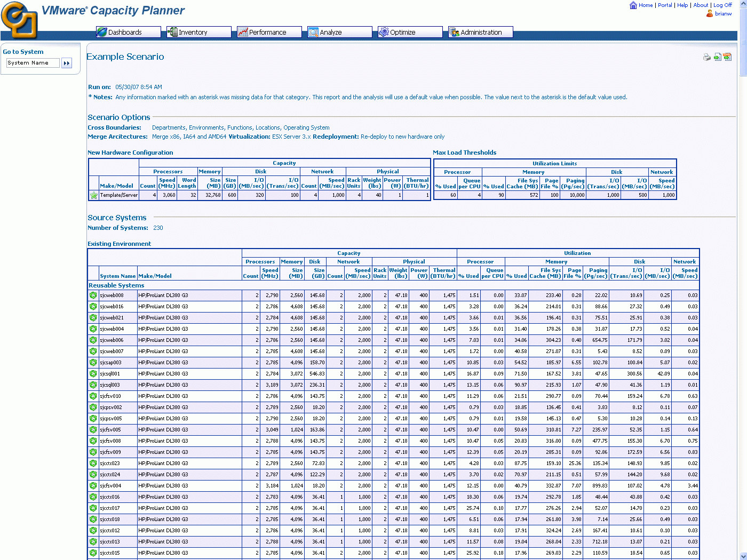
Task: Export the report as XML
Action: (728, 57)
